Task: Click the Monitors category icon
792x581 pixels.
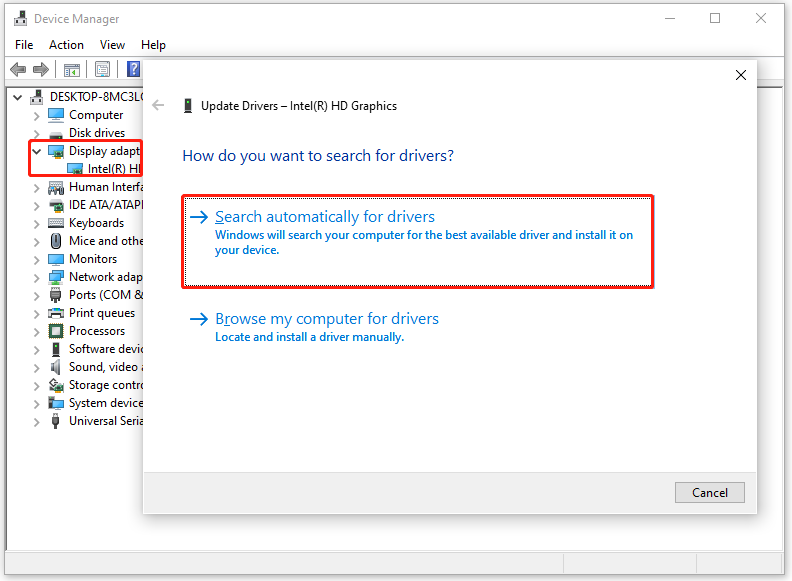Action: click(x=56, y=259)
